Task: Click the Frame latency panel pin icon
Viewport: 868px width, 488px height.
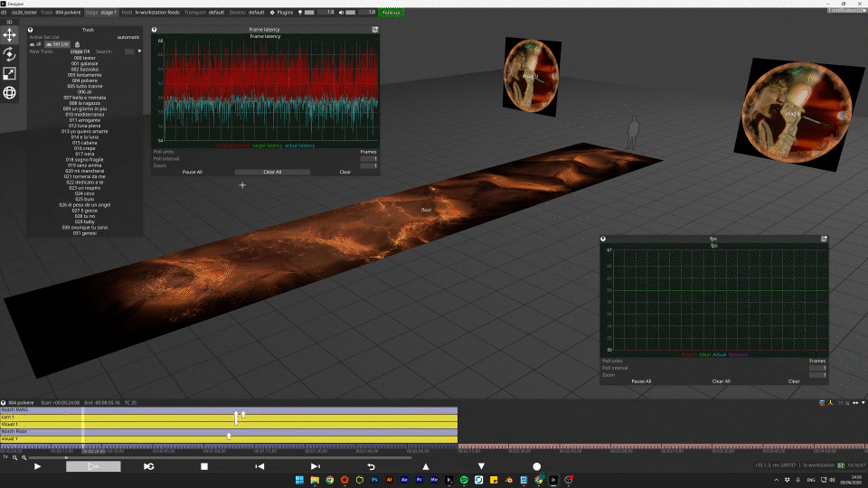Action: click(154, 30)
